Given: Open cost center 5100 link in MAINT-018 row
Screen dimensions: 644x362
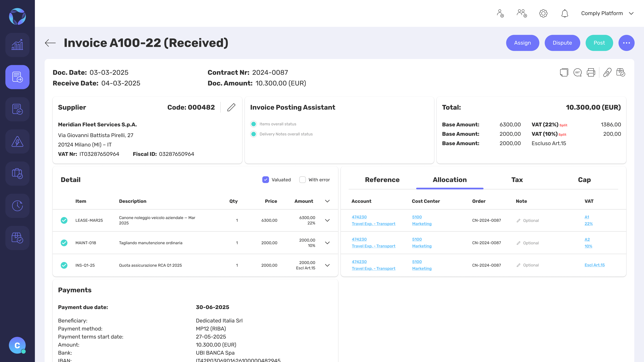Looking at the screenshot, I should [417, 239].
